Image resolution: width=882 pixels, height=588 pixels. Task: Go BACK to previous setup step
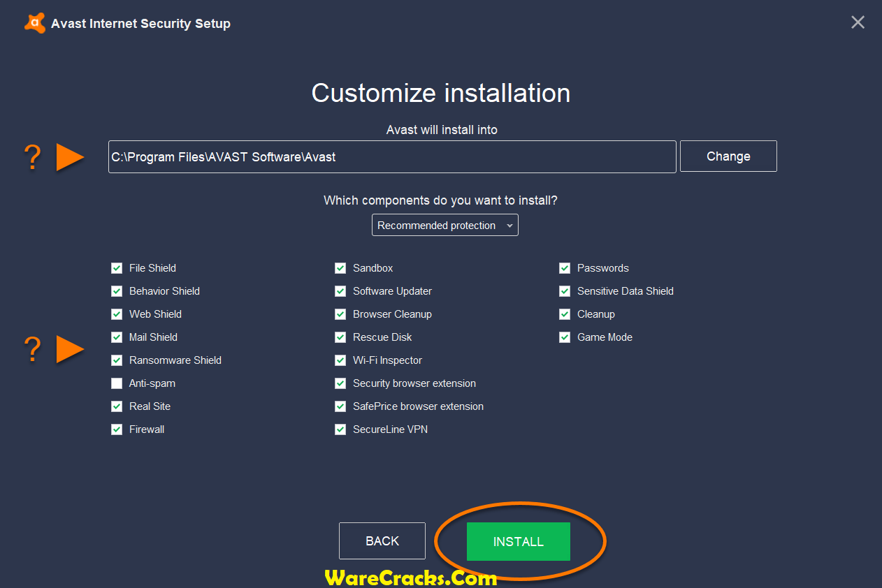[x=382, y=541]
